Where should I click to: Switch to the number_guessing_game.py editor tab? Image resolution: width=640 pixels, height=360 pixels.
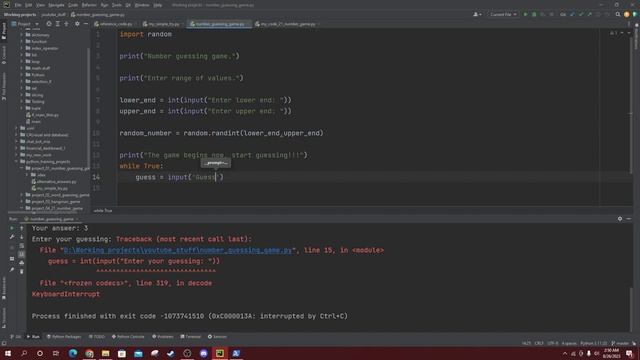[x=220, y=24]
